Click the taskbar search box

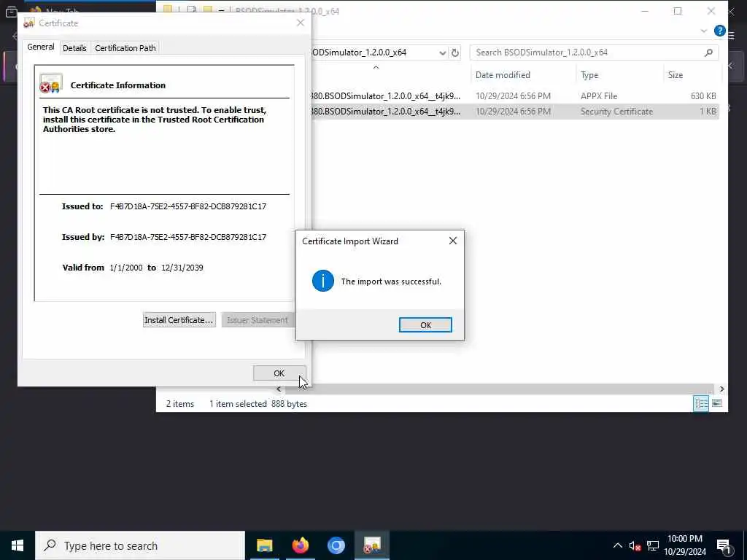140,545
